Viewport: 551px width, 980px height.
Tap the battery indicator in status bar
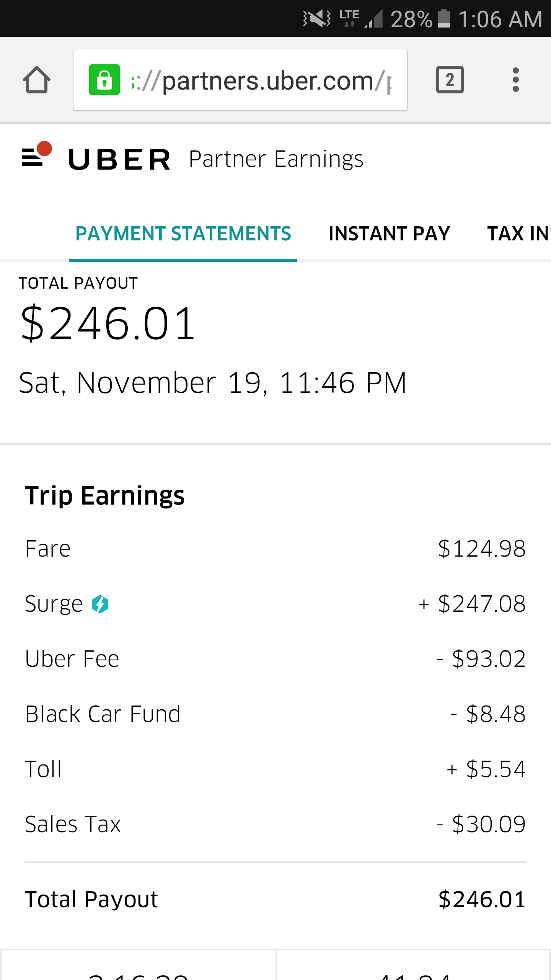tap(443, 18)
